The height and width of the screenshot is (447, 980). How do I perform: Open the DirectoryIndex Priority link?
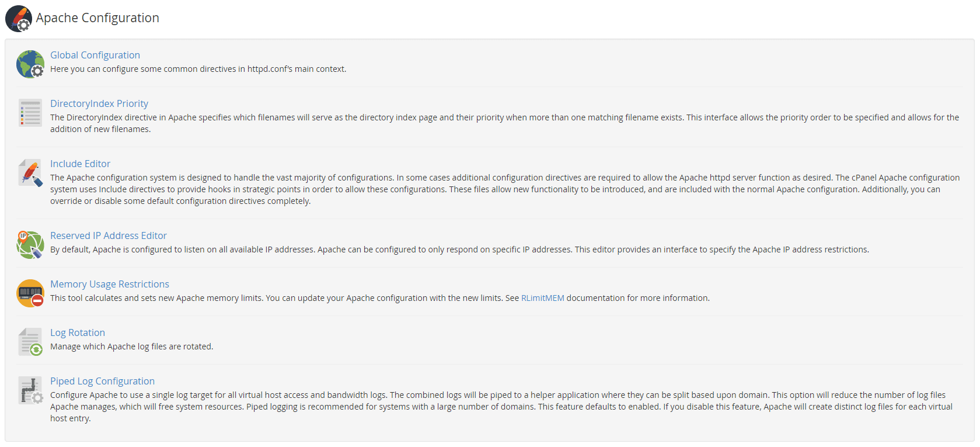coord(99,103)
